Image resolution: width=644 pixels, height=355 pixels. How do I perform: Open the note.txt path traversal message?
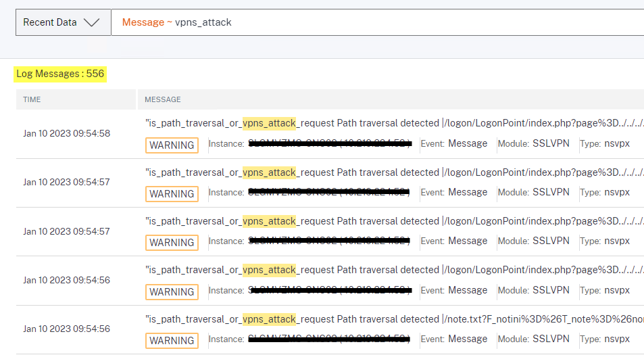coord(394,319)
